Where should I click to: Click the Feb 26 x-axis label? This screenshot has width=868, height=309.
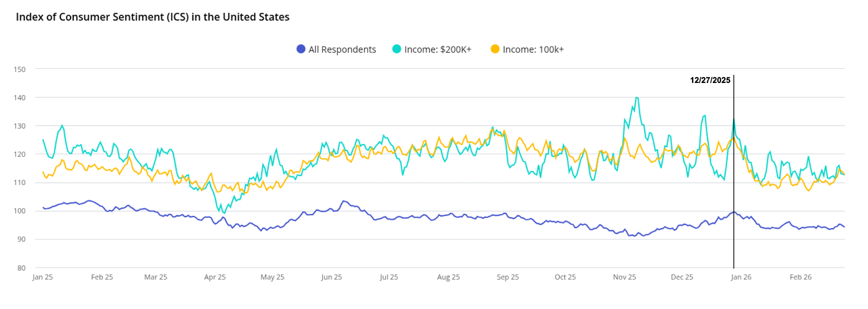pos(800,277)
